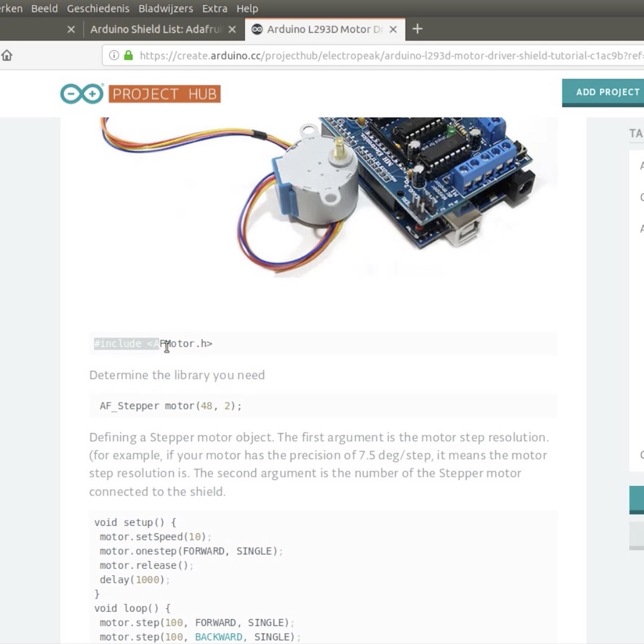Open the Bladwijzers menu
The height and width of the screenshot is (644, 644).
point(166,8)
